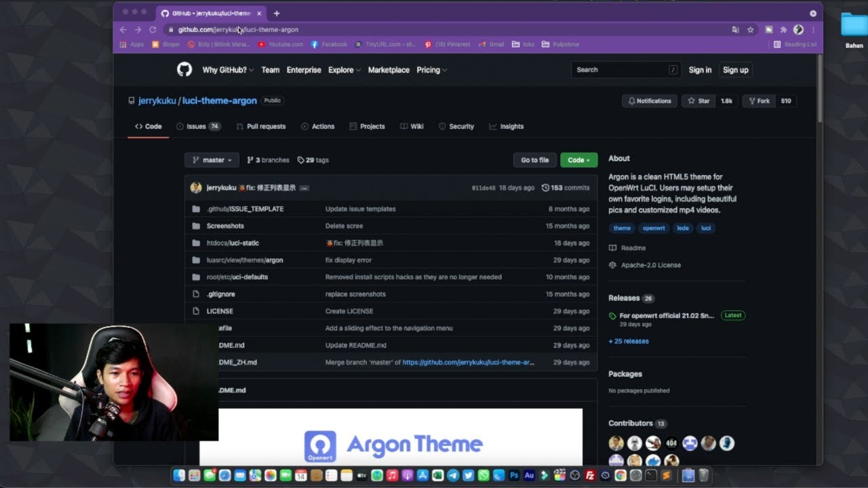Open the + 25 releases link
The image size is (868, 488).
[x=629, y=341]
